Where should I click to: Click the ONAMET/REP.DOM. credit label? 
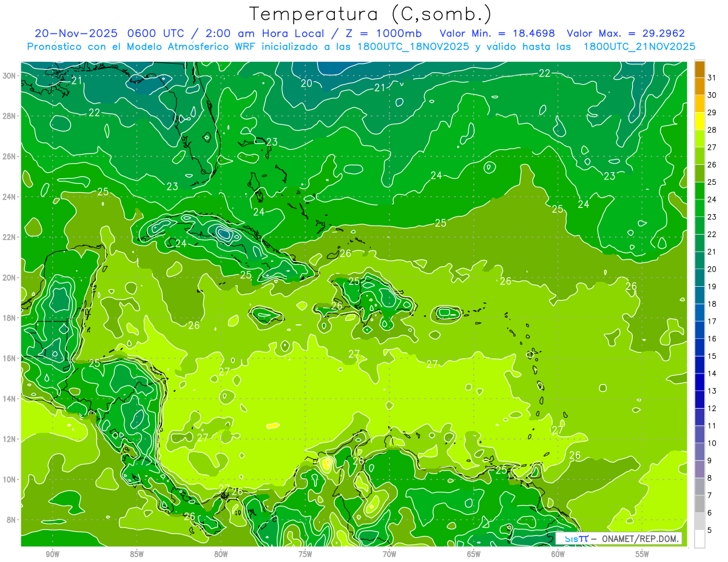641,538
